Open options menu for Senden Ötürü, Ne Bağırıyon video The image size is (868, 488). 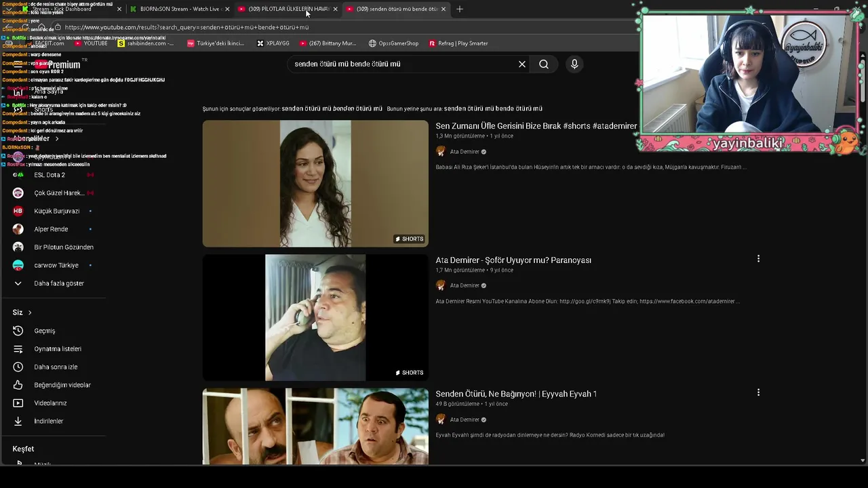pyautogui.click(x=758, y=392)
